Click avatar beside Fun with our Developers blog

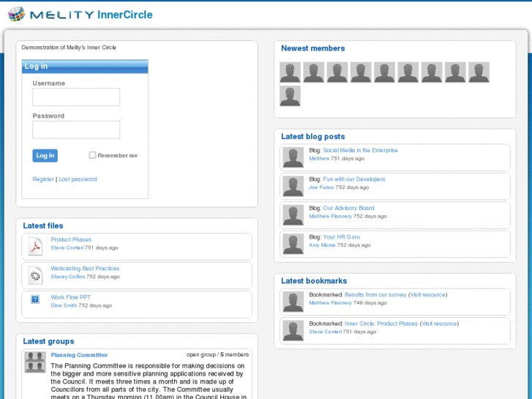(293, 186)
